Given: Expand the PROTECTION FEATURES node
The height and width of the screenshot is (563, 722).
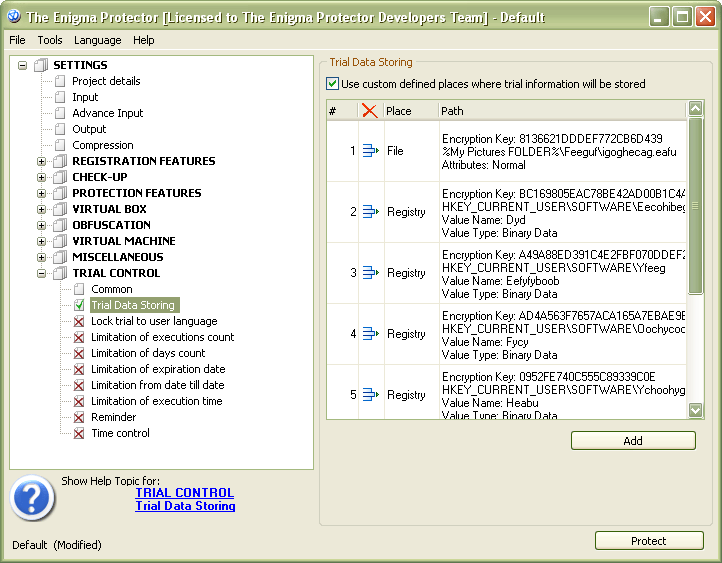Looking at the screenshot, I should coord(41,193).
